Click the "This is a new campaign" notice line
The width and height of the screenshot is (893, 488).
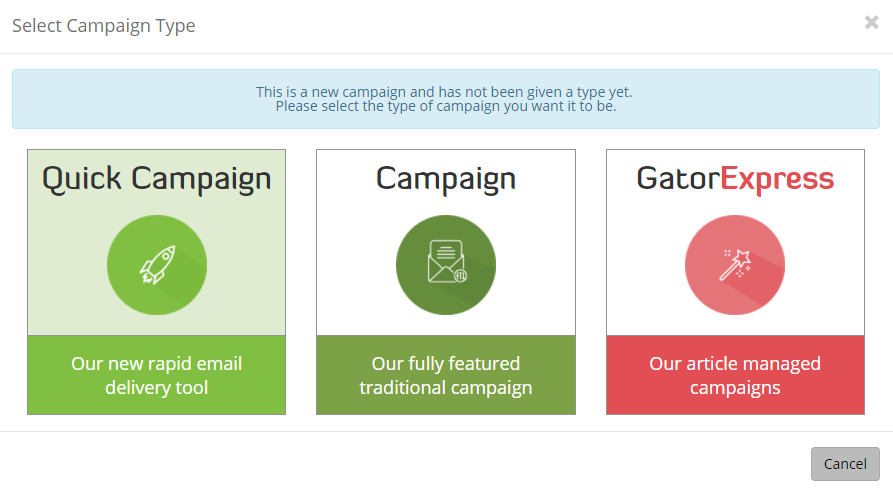(x=444, y=92)
